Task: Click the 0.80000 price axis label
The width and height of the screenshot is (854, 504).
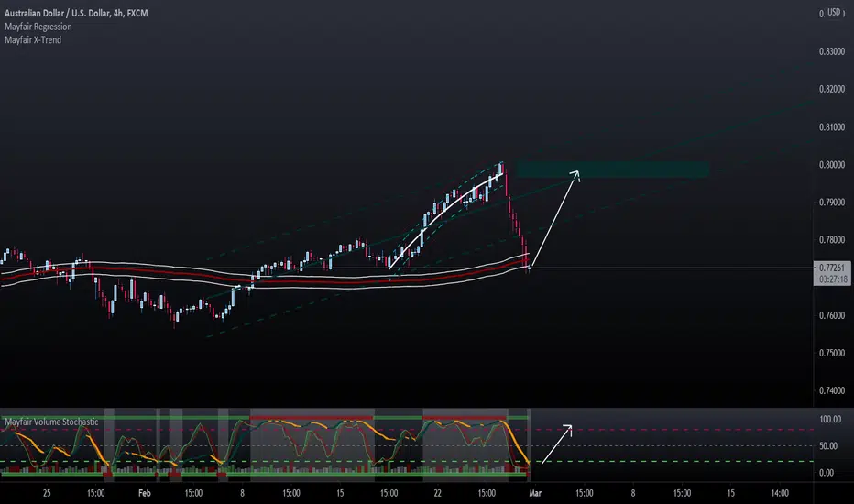Action: click(832, 165)
